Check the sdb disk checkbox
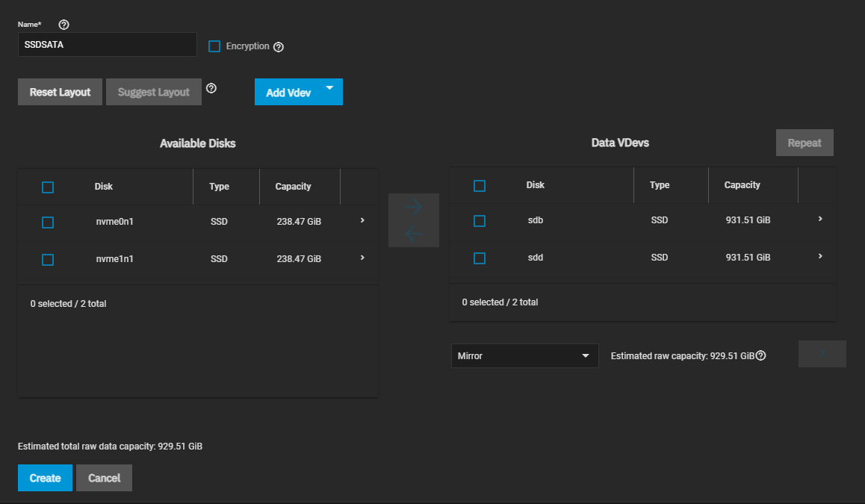This screenshot has height=504, width=865. pos(480,221)
